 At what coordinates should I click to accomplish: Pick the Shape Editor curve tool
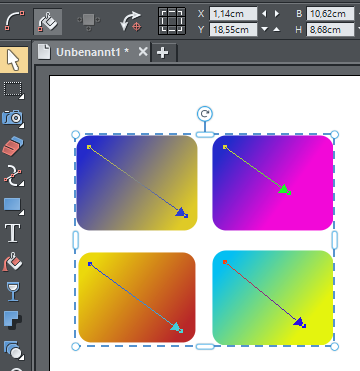click(13, 175)
